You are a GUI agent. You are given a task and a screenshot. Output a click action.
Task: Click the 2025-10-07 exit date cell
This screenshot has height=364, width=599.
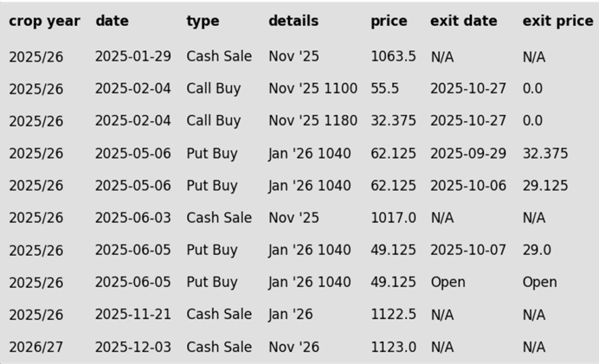click(x=468, y=250)
